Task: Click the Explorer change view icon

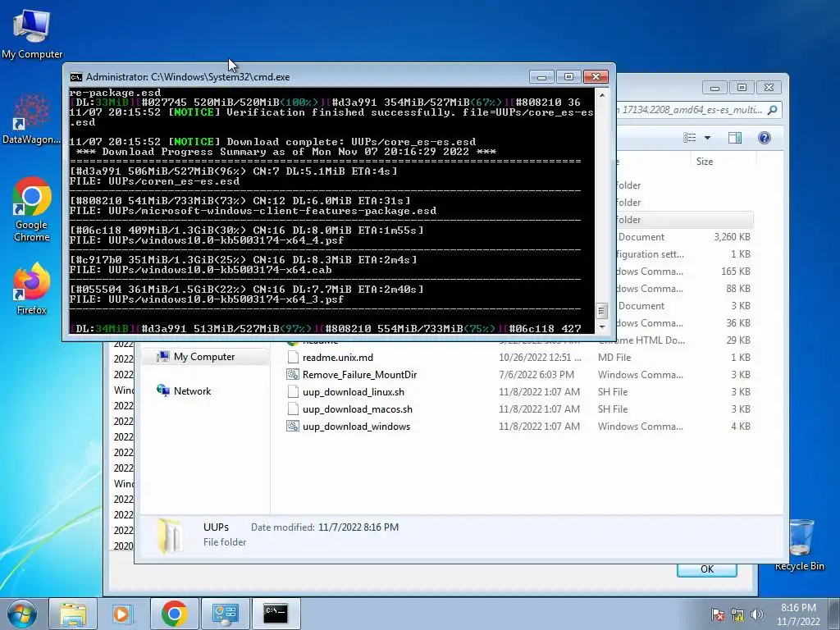Action: click(x=689, y=138)
